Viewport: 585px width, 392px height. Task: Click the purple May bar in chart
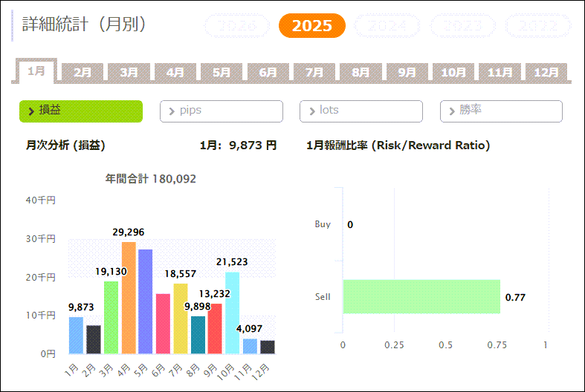pyautogui.click(x=146, y=301)
